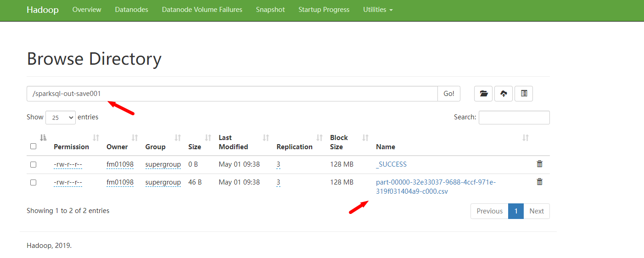Delete the _SUCCESS file using trash icon
This screenshot has height=258, width=644.
[540, 164]
